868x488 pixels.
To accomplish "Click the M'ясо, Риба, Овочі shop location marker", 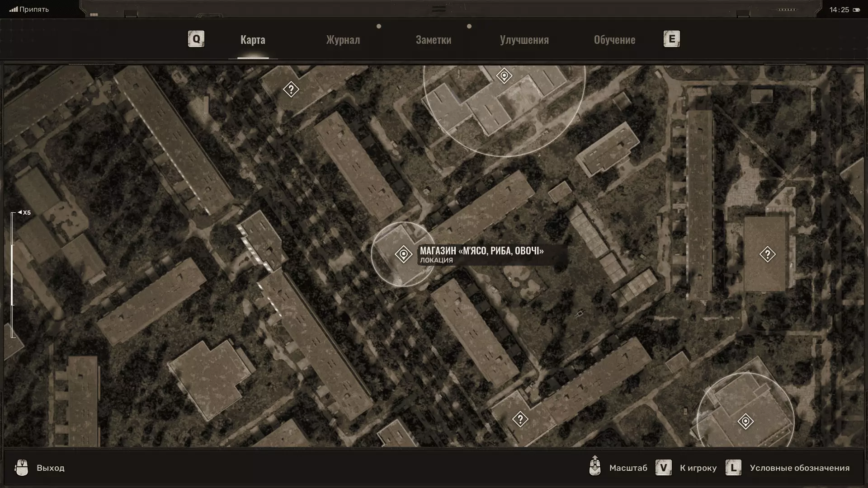I will (x=403, y=254).
